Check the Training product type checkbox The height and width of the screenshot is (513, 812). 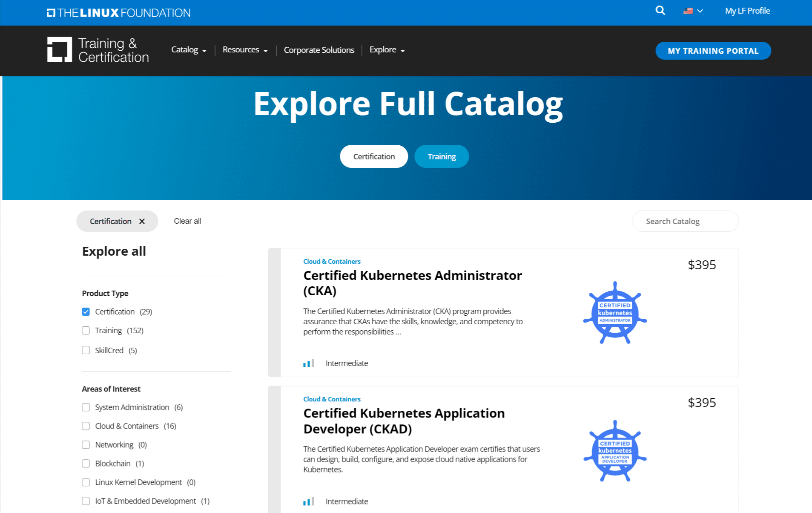click(86, 331)
